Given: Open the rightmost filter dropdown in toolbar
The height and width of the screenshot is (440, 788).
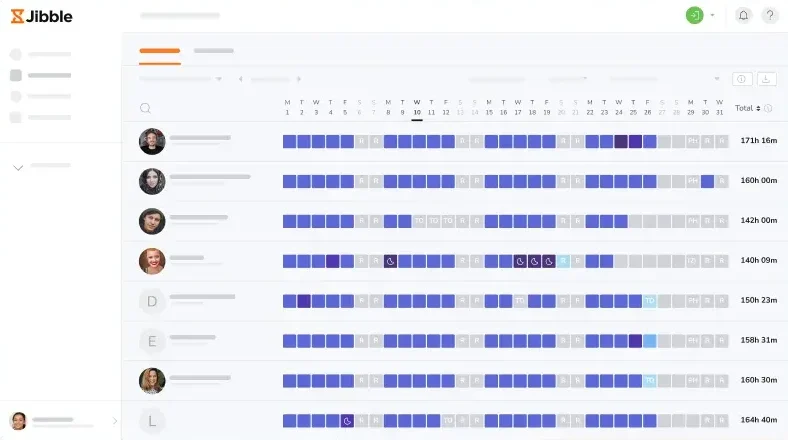Looking at the screenshot, I should [716, 79].
